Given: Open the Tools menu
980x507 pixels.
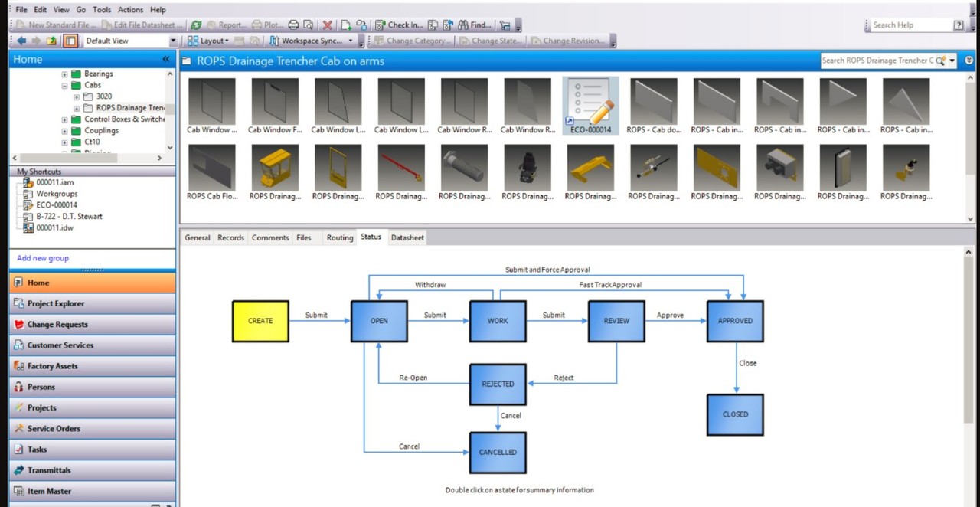Looking at the screenshot, I should point(102,10).
